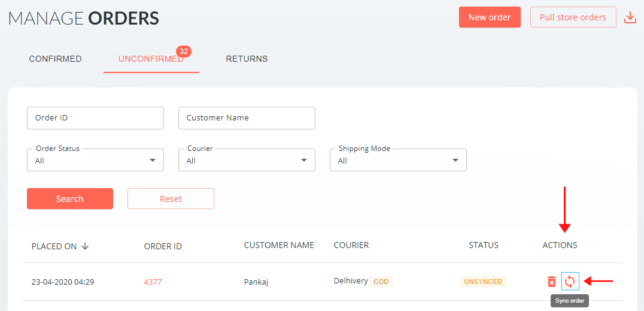Select the Unconfirmed tab
This screenshot has height=311, width=644.
[x=151, y=59]
